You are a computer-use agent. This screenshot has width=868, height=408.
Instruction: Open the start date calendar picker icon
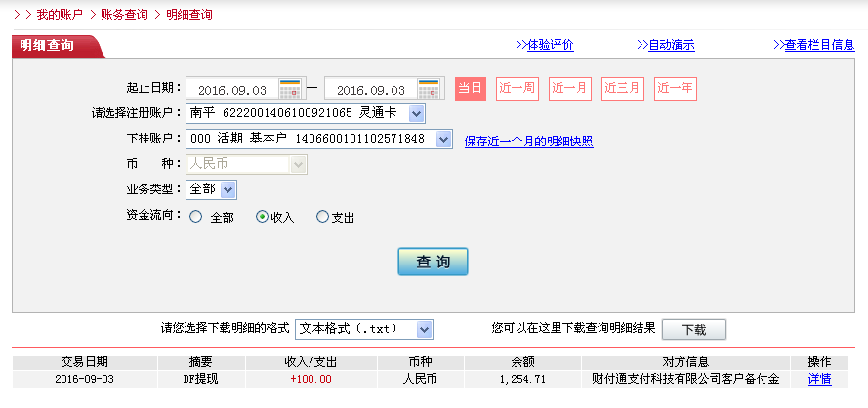tap(290, 89)
